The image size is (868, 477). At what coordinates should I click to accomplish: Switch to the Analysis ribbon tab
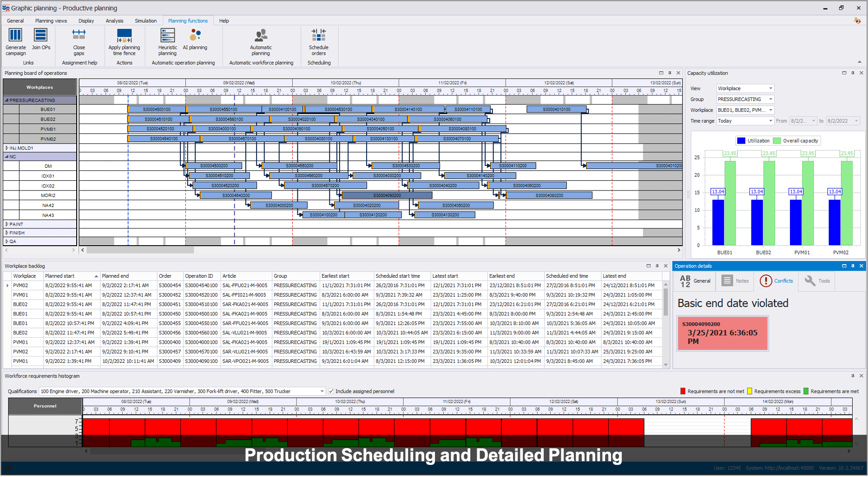[114, 21]
